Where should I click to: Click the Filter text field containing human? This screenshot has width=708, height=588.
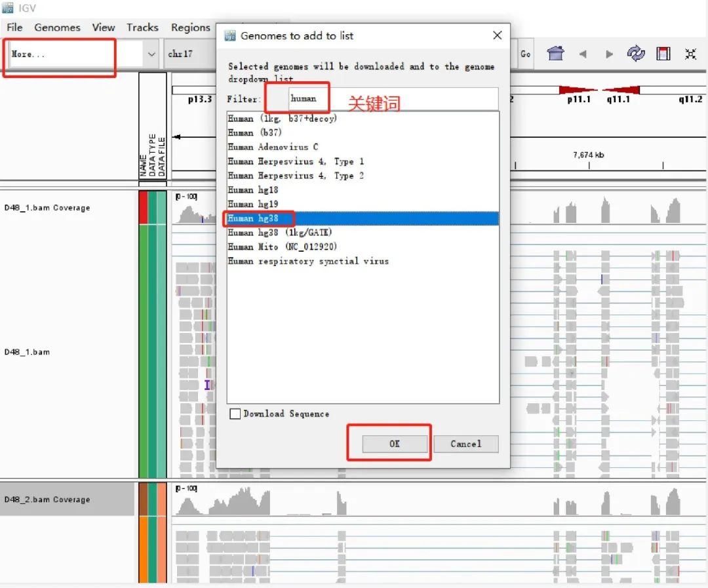coord(393,98)
